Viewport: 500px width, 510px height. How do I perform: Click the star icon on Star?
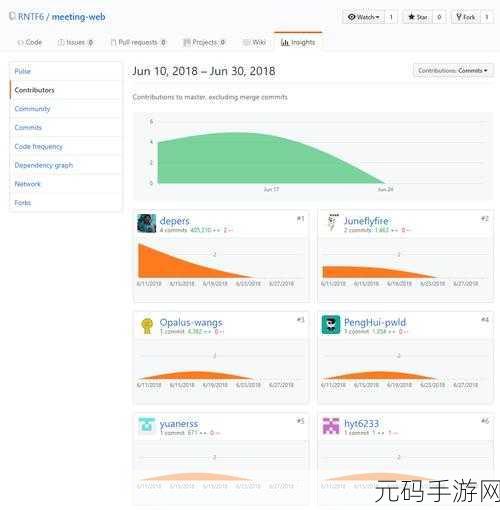[411, 17]
